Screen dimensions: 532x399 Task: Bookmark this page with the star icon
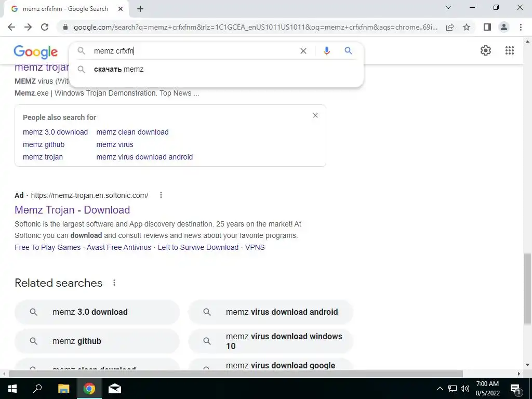pyautogui.click(x=467, y=27)
